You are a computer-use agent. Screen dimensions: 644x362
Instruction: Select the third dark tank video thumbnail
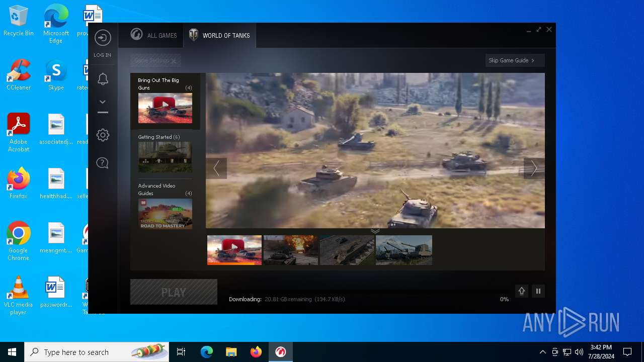[347, 250]
